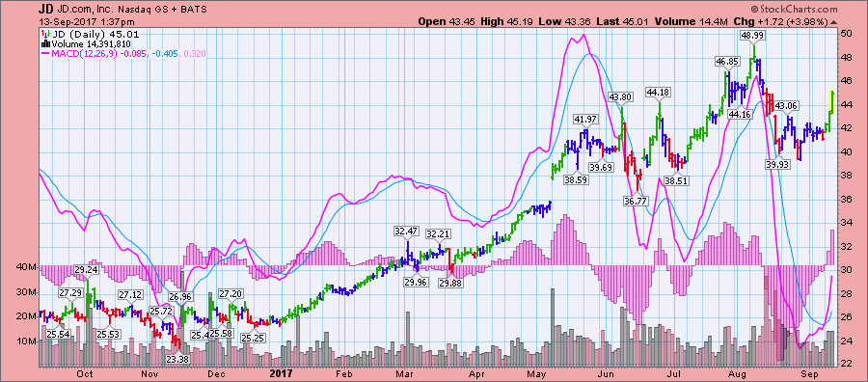Click the 38.59 price label
Image resolution: width=868 pixels, height=382 pixels.
point(576,179)
